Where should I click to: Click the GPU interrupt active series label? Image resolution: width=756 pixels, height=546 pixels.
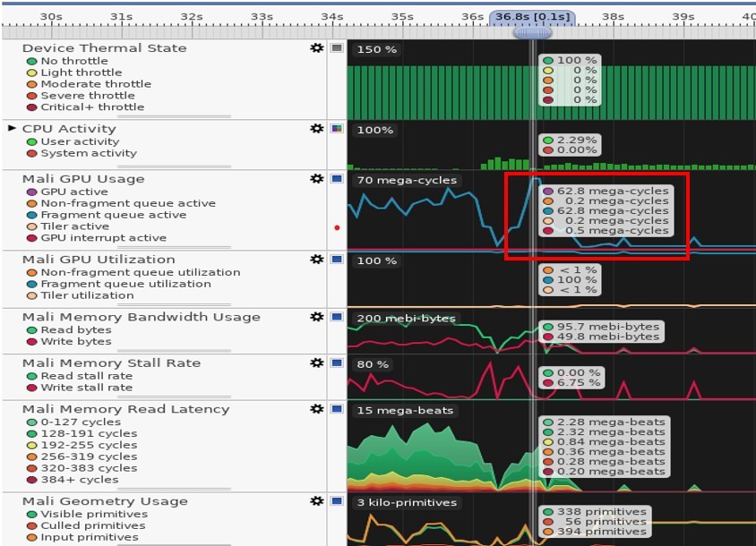tap(104, 237)
